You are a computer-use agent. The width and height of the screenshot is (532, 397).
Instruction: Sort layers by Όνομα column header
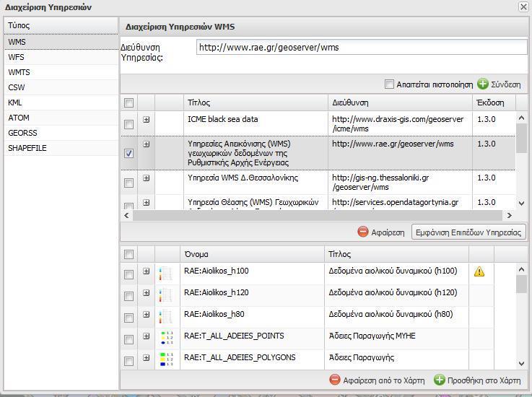(252, 254)
